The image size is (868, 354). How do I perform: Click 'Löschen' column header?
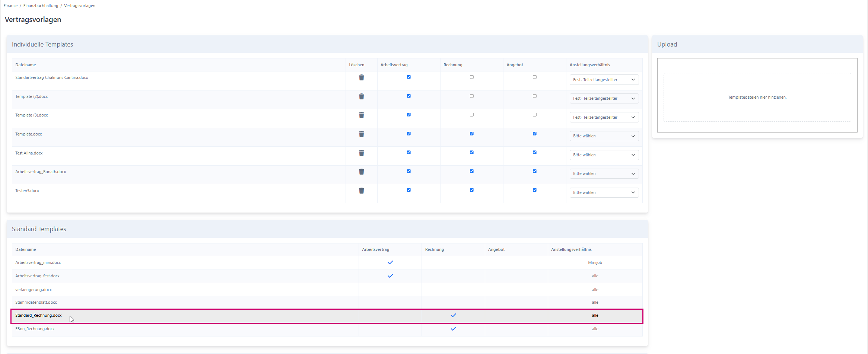tap(357, 65)
